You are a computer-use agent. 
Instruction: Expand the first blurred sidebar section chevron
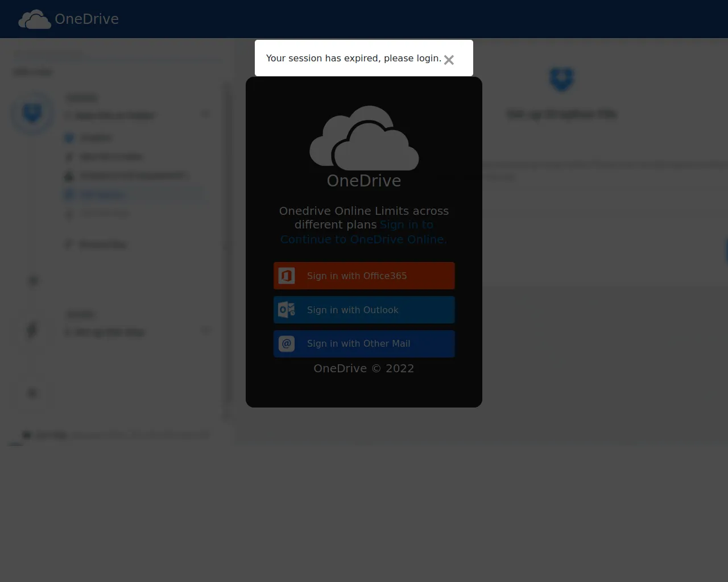tap(205, 114)
